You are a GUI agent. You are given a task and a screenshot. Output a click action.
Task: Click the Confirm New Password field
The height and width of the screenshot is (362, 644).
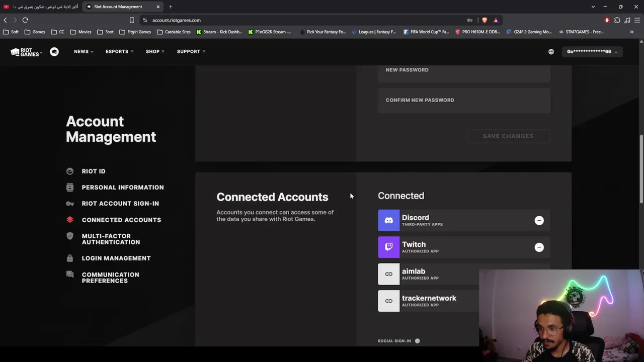coord(464,100)
